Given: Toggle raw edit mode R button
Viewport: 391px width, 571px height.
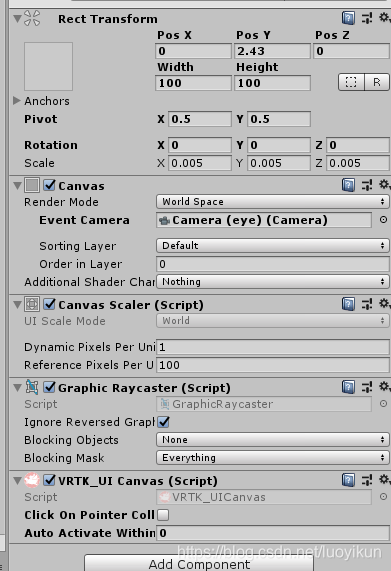Looking at the screenshot, I should pos(377,82).
